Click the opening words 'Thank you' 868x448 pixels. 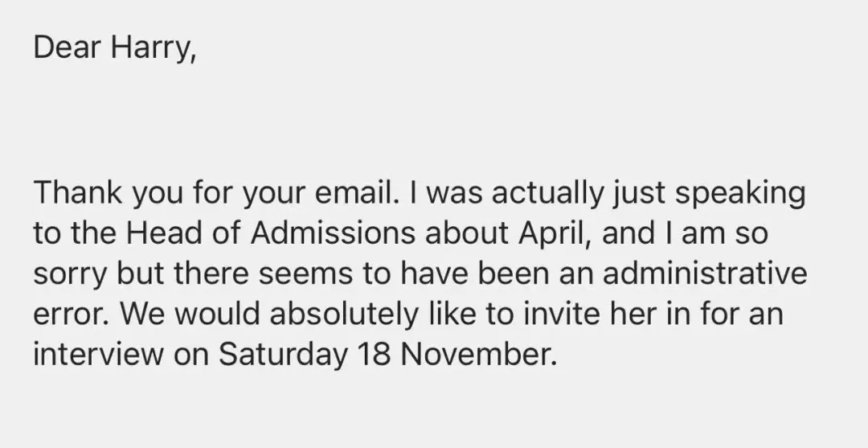point(96,193)
